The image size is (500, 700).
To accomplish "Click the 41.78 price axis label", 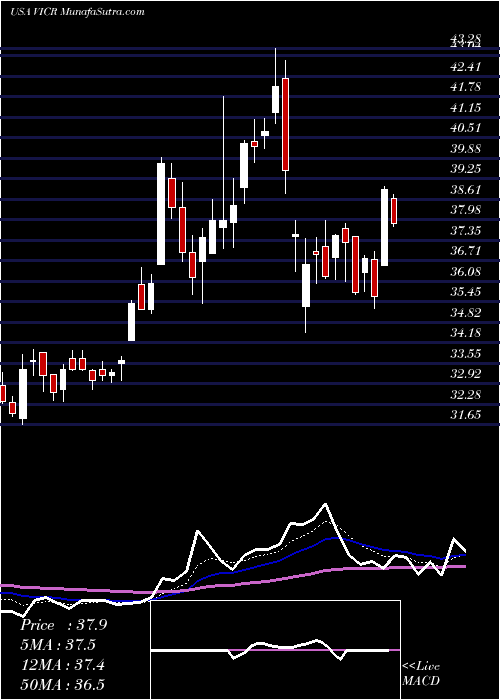I will (x=466, y=87).
